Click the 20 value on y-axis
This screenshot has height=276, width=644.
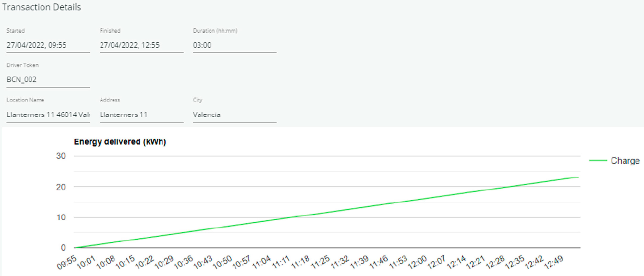coord(61,187)
